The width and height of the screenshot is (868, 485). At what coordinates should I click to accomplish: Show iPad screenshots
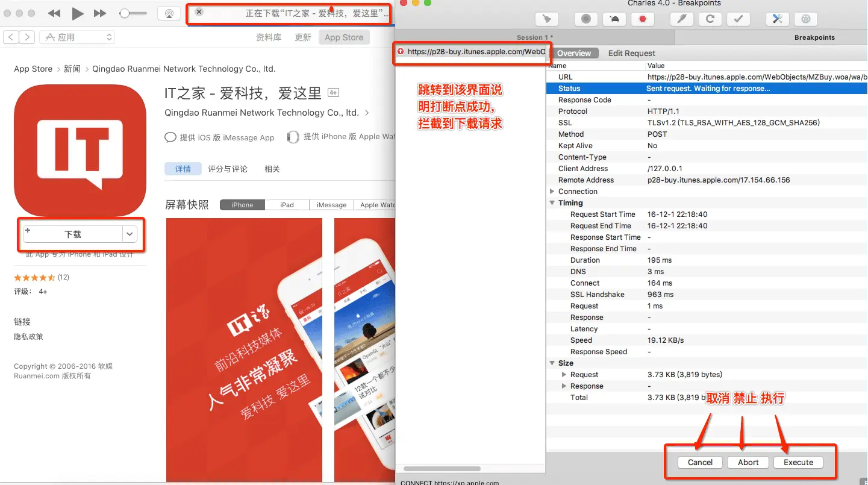(x=287, y=205)
